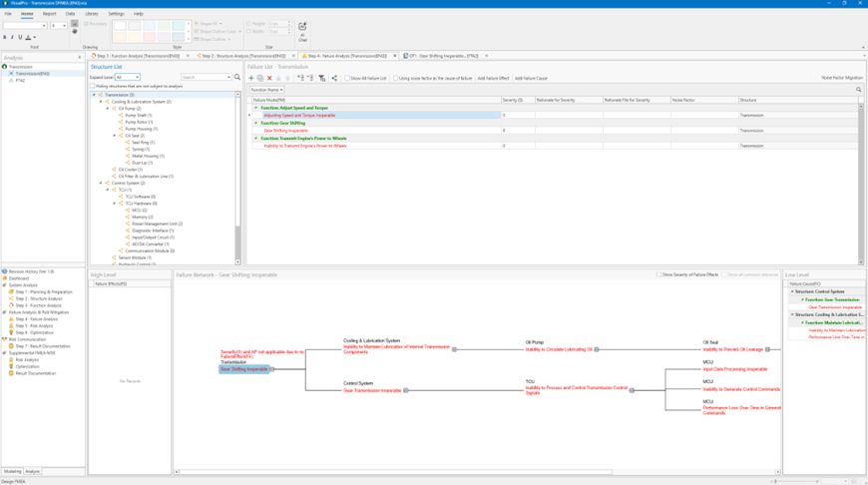Enable the Height size checkbox
Viewport: 868px width, 485px height.
[x=248, y=24]
